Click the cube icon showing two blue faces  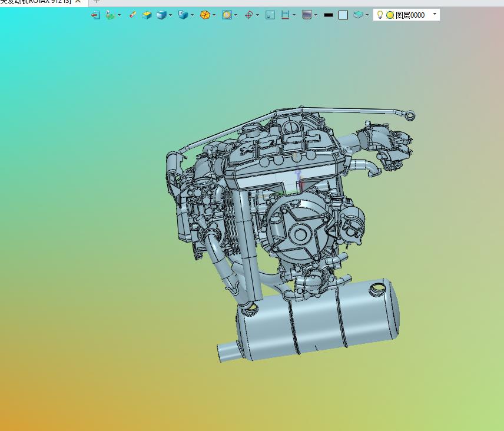coord(183,15)
